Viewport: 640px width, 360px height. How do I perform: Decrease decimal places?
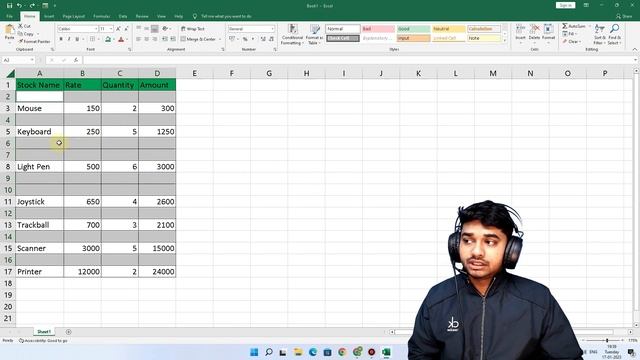pos(271,39)
